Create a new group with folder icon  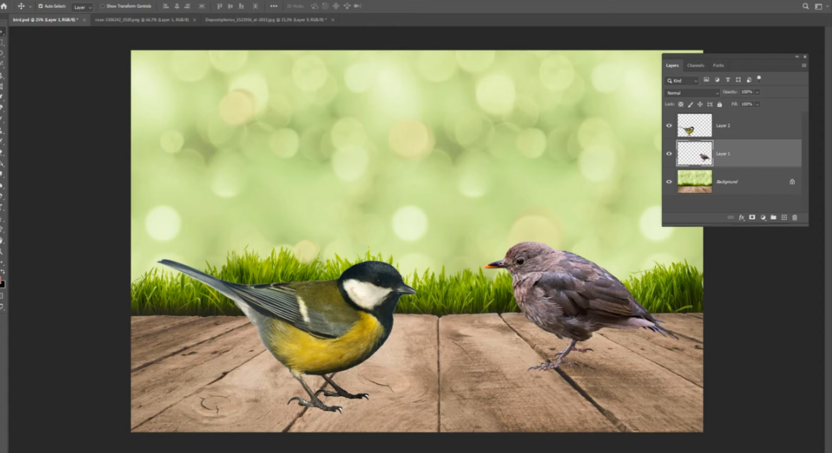click(773, 217)
